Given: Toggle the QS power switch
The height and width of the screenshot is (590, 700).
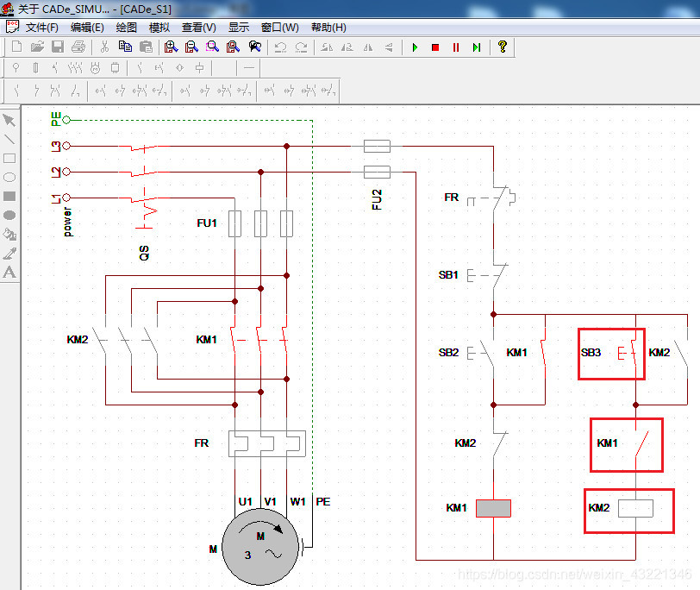Looking at the screenshot, I should click(x=145, y=185).
